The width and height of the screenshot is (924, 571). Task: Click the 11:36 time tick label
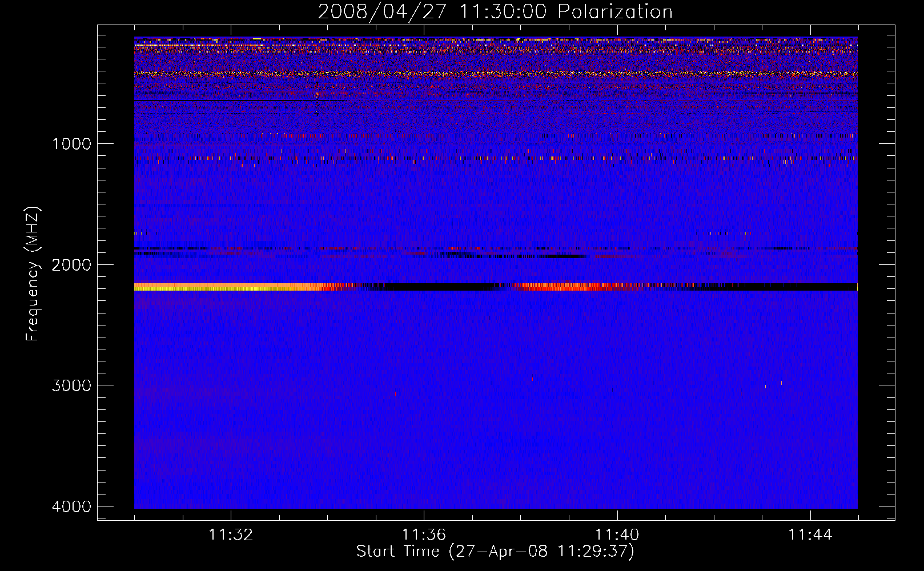pyautogui.click(x=424, y=535)
